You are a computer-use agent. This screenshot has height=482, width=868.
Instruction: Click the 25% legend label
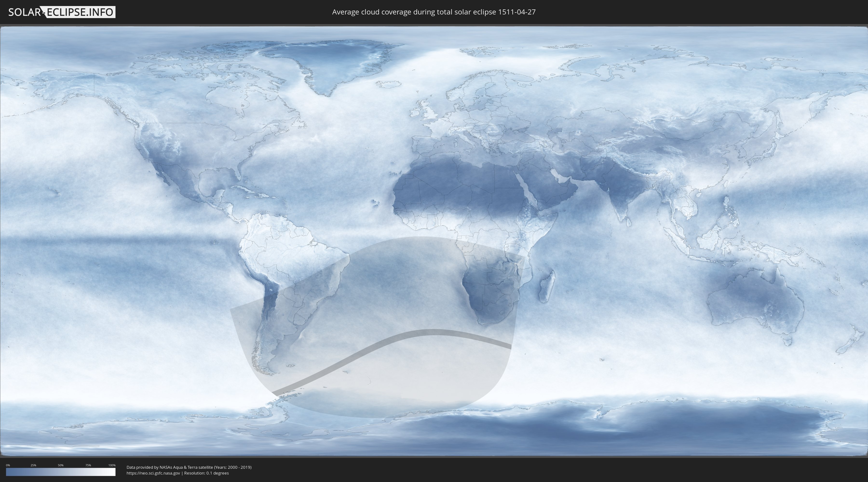[33, 465]
